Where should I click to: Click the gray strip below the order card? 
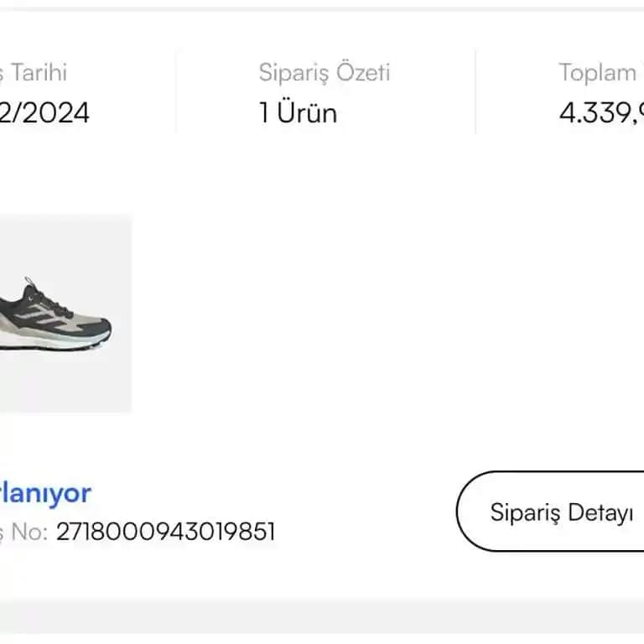(x=322, y=622)
